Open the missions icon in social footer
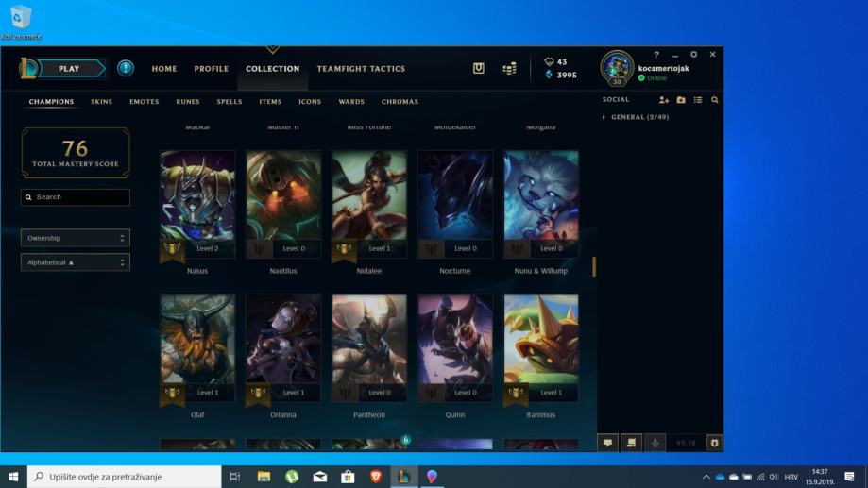The image size is (868, 488). [x=631, y=443]
